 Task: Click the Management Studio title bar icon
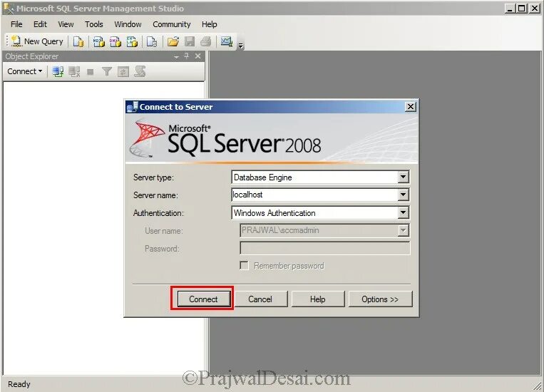pos(9,9)
